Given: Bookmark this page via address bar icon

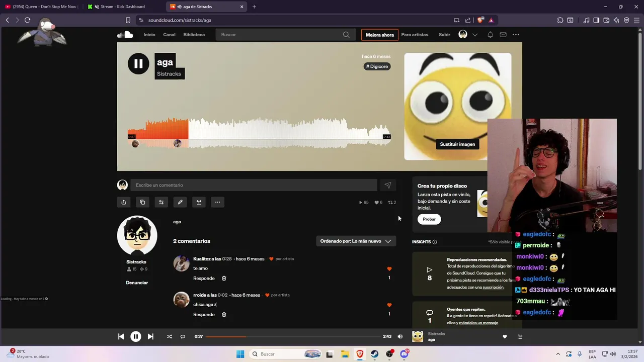Looking at the screenshot, I should (x=128, y=20).
